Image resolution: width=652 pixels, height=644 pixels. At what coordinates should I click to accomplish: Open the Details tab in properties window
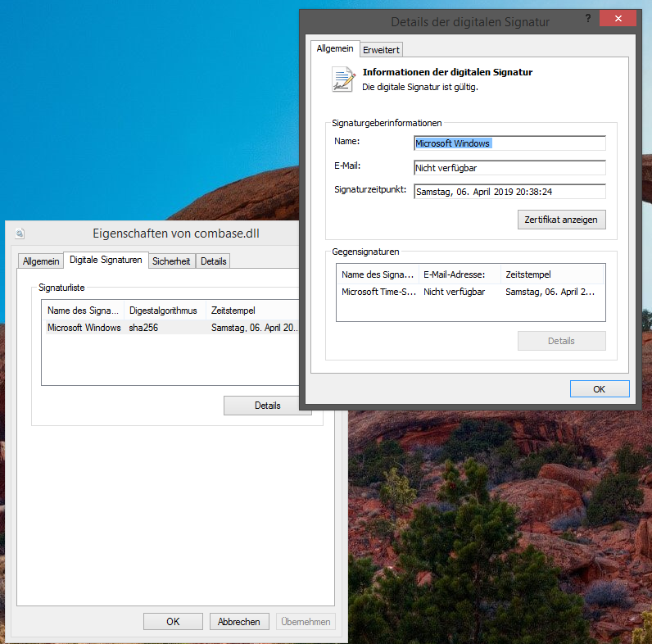pyautogui.click(x=213, y=261)
